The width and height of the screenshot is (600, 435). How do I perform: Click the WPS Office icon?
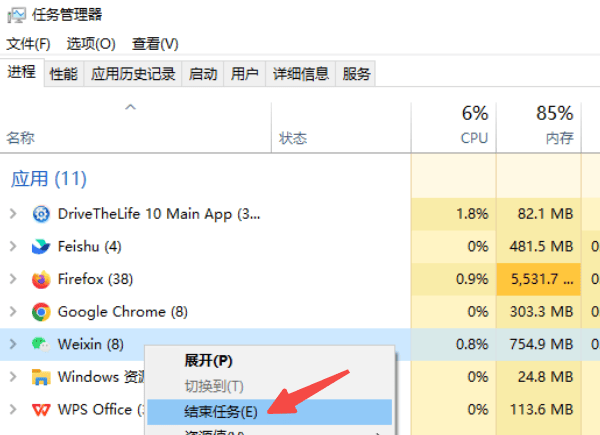click(x=41, y=409)
